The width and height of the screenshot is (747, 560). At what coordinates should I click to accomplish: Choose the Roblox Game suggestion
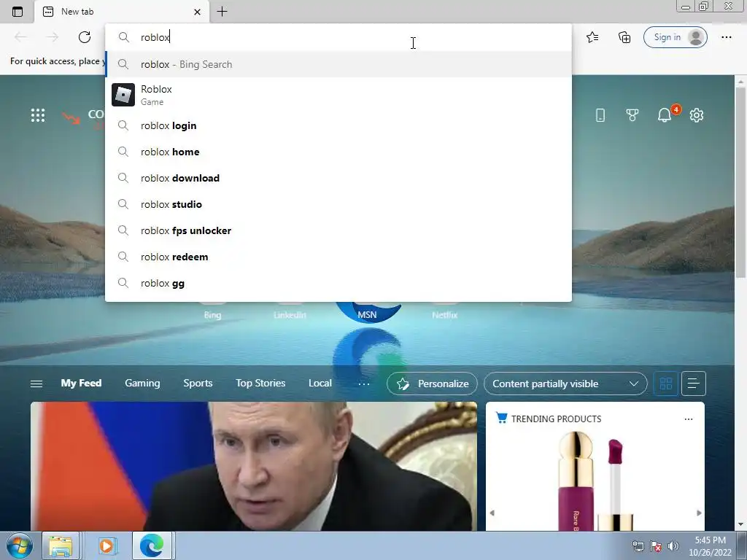pos(338,95)
